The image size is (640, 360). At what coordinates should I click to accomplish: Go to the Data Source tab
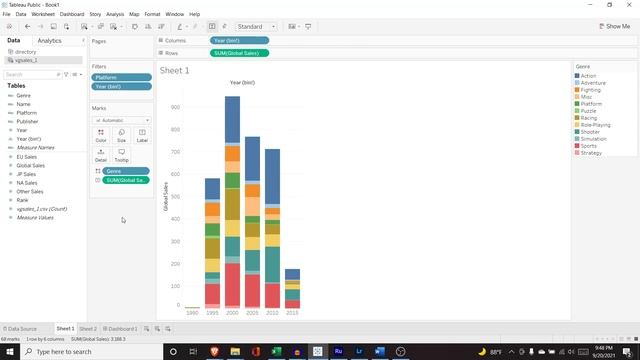(20, 329)
